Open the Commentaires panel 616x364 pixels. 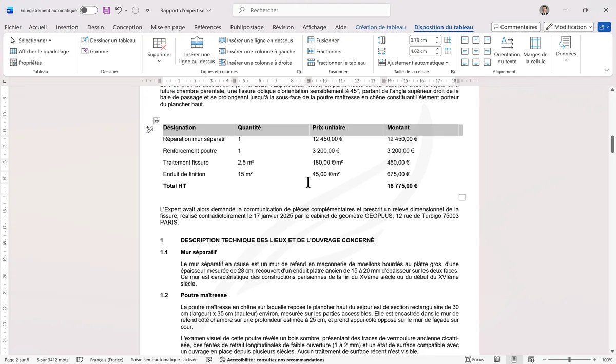click(x=515, y=27)
